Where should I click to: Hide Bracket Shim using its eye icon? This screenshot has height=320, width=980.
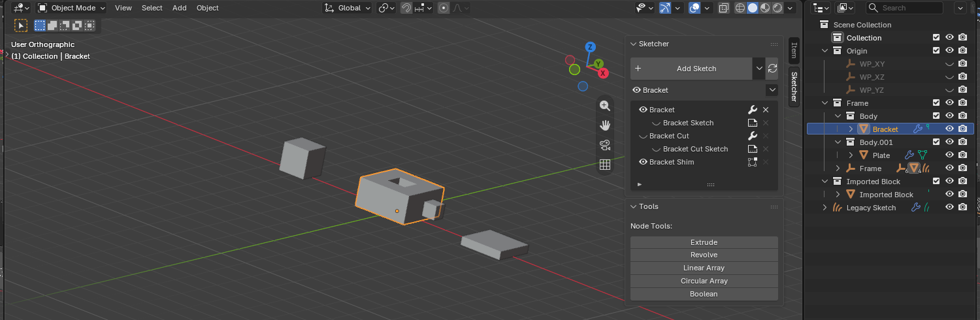(x=643, y=162)
